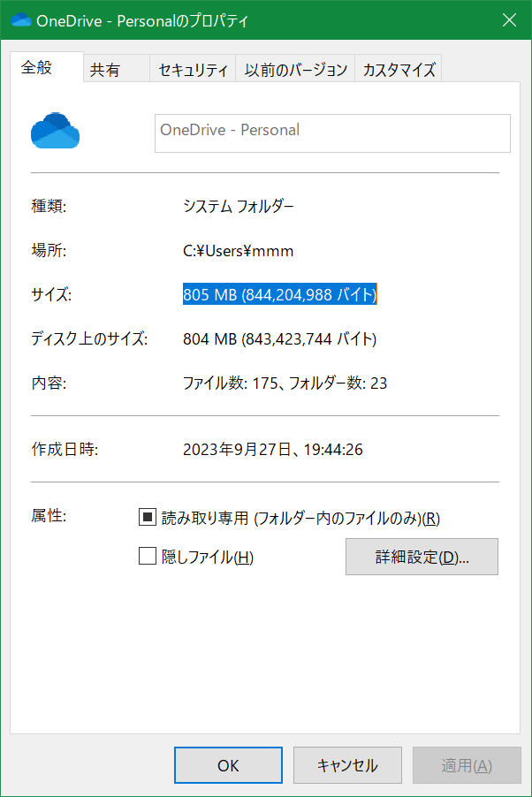Click the ディスク上のサイズ: label
532x797 pixels.
point(89,338)
